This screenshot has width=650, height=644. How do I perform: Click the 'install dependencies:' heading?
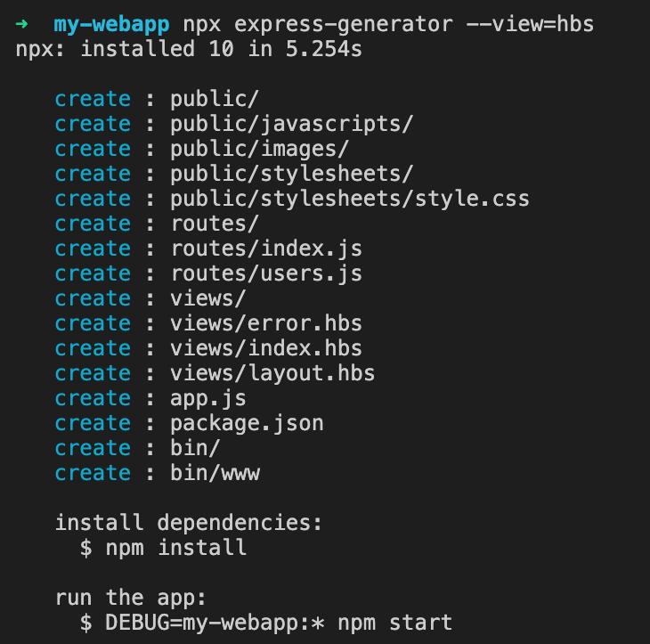click(x=188, y=523)
